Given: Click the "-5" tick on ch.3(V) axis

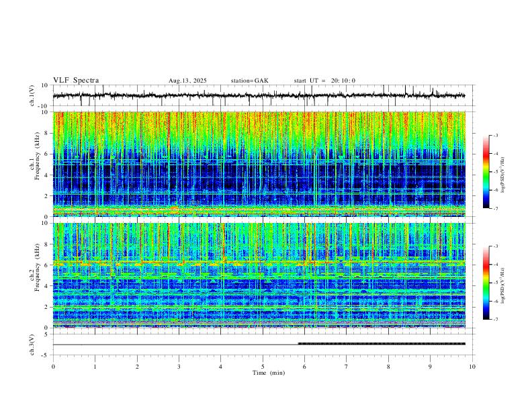Looking at the screenshot, I should tap(45, 355).
